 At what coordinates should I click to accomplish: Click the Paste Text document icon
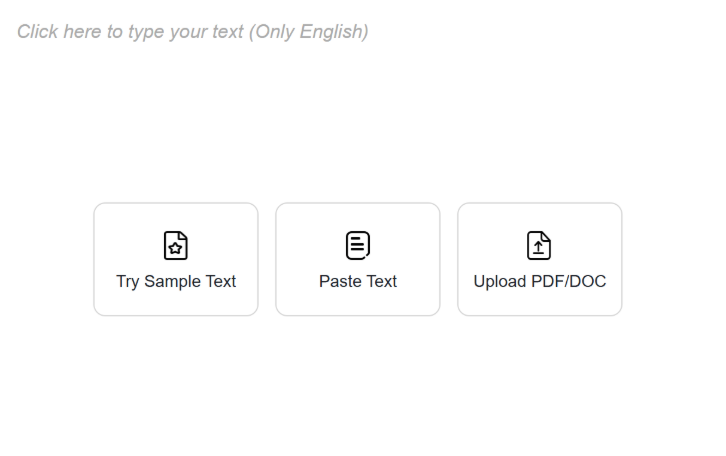pyautogui.click(x=358, y=245)
